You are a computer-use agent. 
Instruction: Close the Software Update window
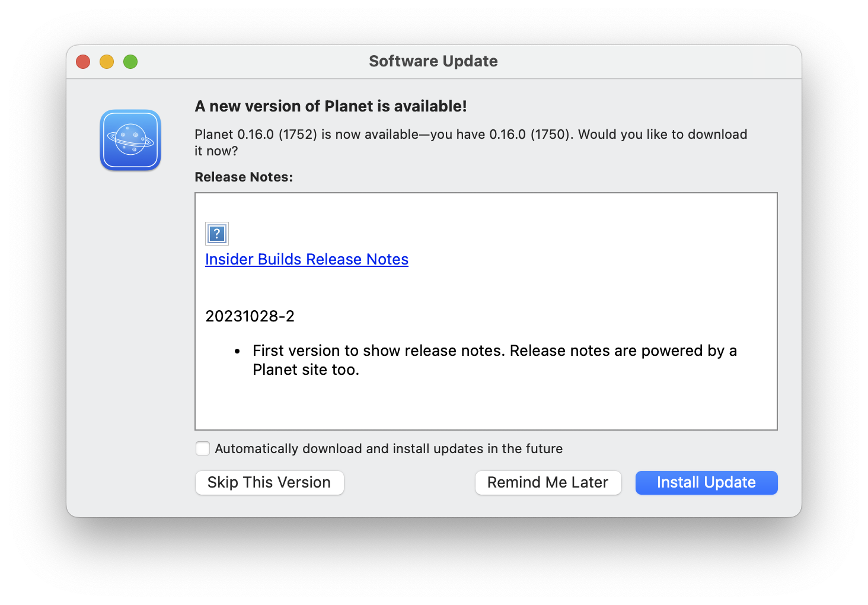(83, 62)
